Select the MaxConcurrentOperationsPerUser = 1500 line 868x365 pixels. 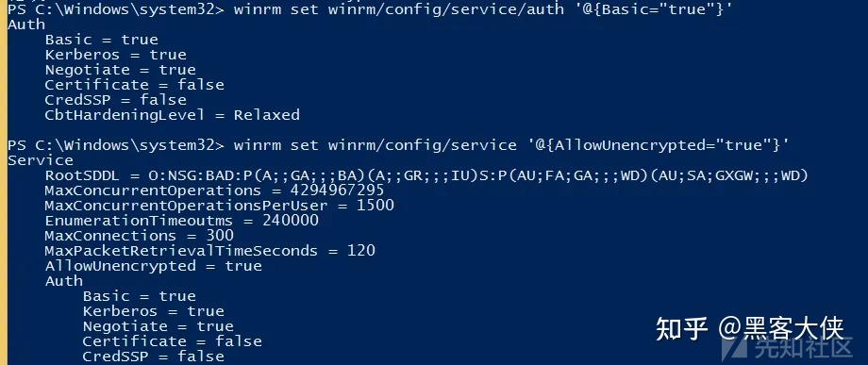click(x=219, y=206)
